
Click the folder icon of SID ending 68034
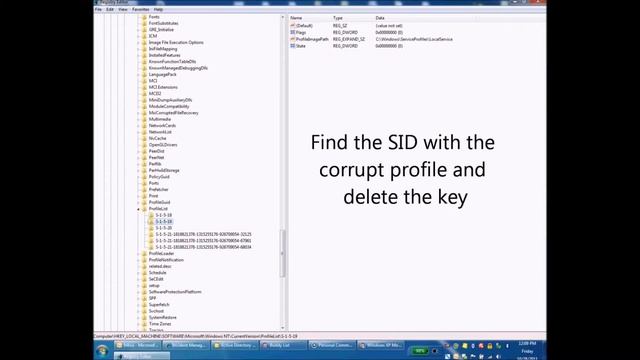coord(151,247)
